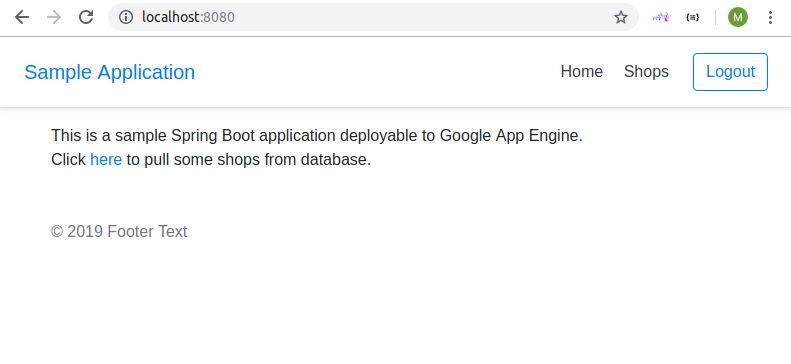Go to the Home nav item
The image size is (791, 364).
pos(582,72)
